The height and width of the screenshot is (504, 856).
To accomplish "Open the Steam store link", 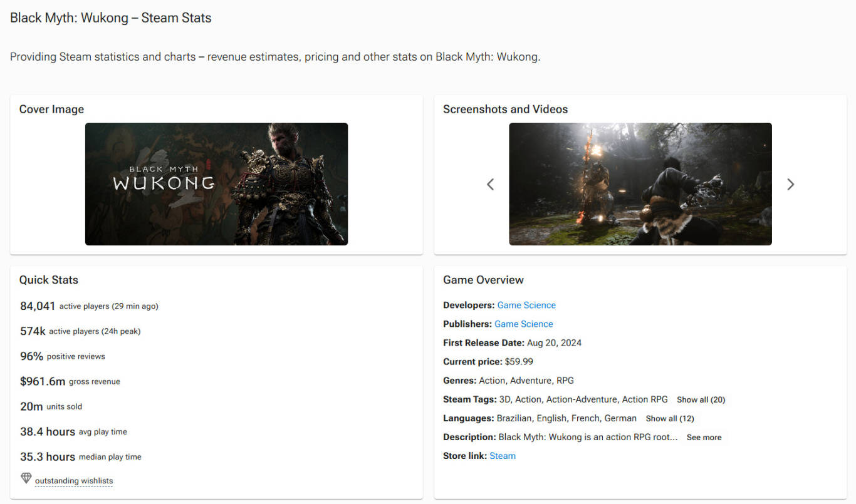I will click(503, 456).
